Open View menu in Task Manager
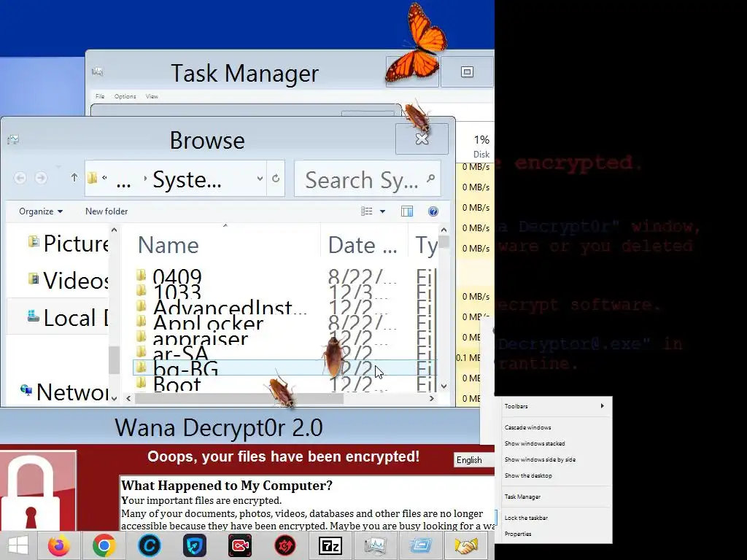This screenshot has height=560, width=747. pos(152,96)
